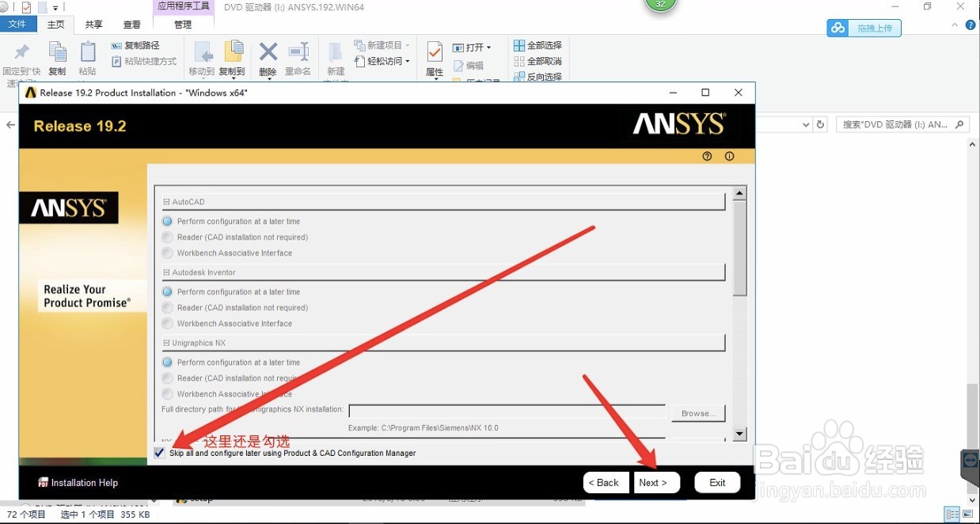Click the search magnifier icon
The height and width of the screenshot is (524, 980).
pos(959,125)
